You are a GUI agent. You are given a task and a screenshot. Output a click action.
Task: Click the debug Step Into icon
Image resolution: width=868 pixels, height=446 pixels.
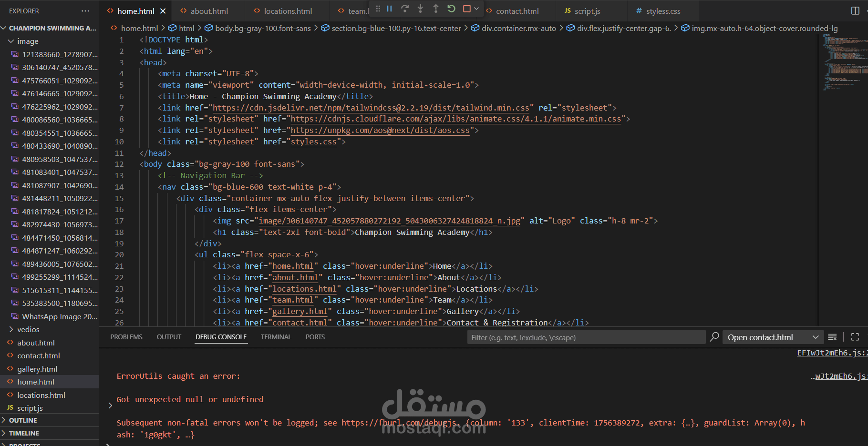click(420, 9)
